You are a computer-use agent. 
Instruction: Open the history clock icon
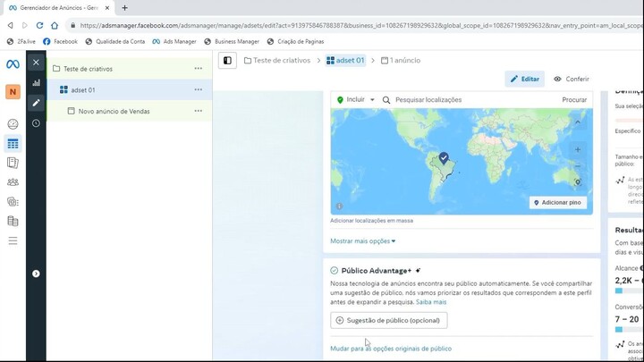pos(36,123)
